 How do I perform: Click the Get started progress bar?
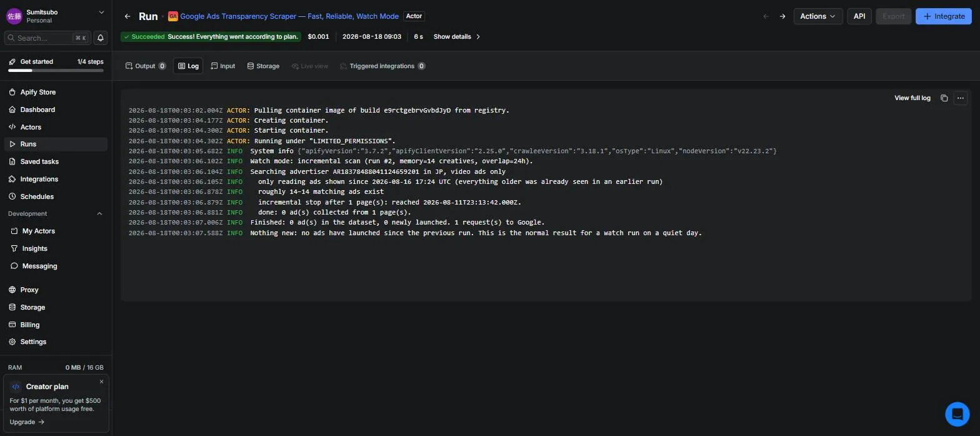[x=56, y=71]
